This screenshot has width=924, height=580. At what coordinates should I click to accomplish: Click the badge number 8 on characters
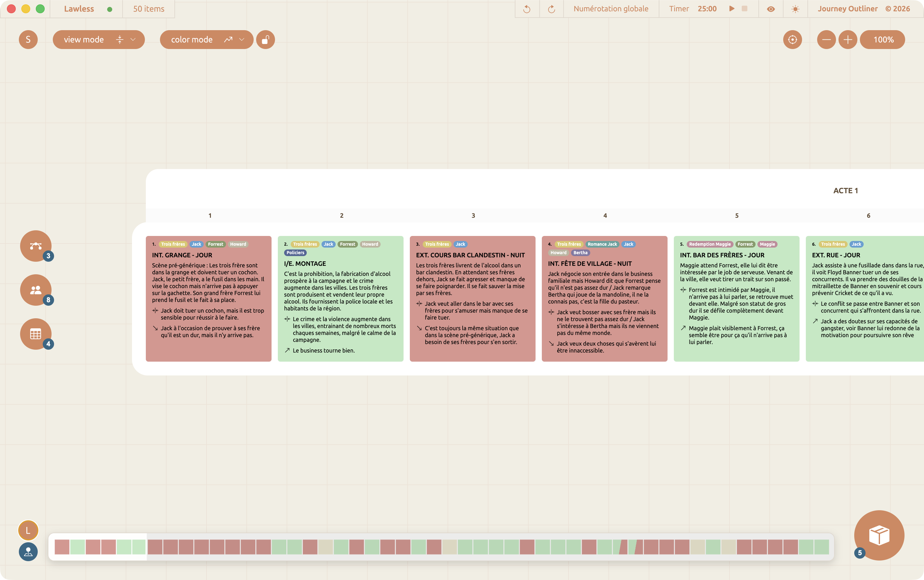(48, 300)
